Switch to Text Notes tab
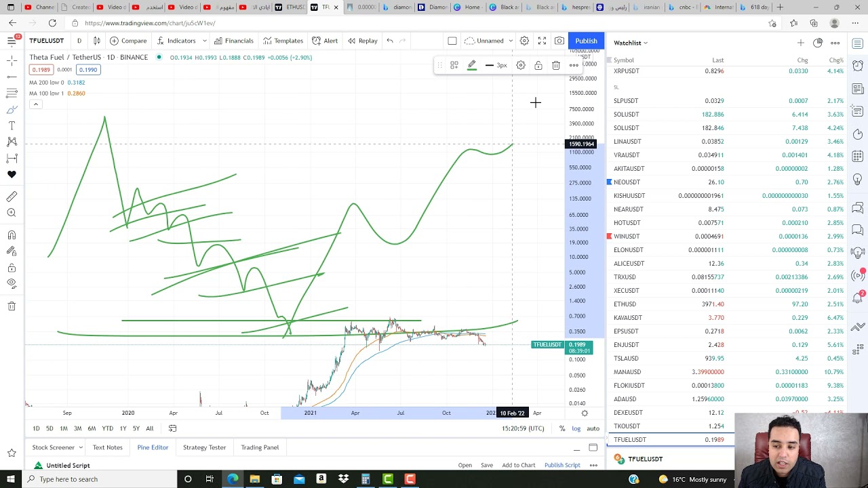868x488 pixels. point(108,447)
